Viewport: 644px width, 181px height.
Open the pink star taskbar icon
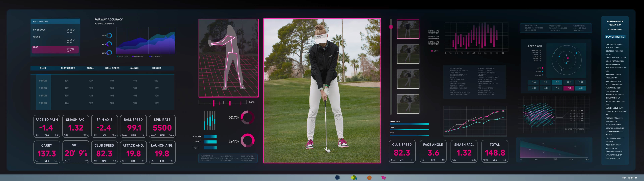point(384,177)
